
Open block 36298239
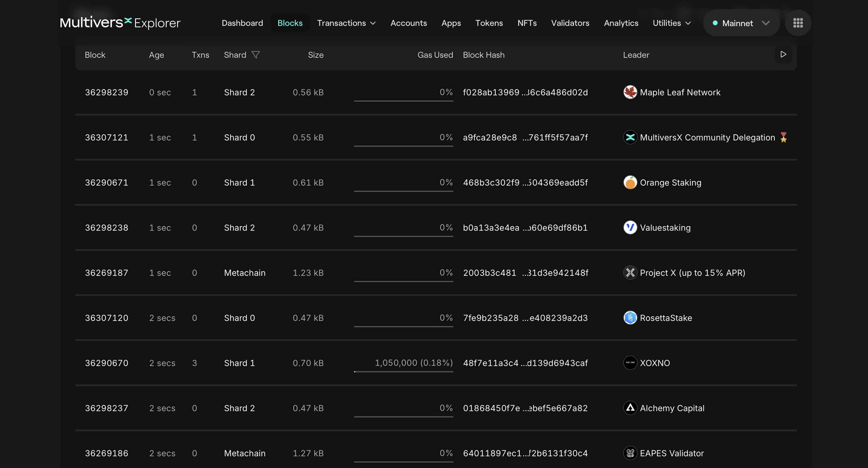tap(106, 92)
